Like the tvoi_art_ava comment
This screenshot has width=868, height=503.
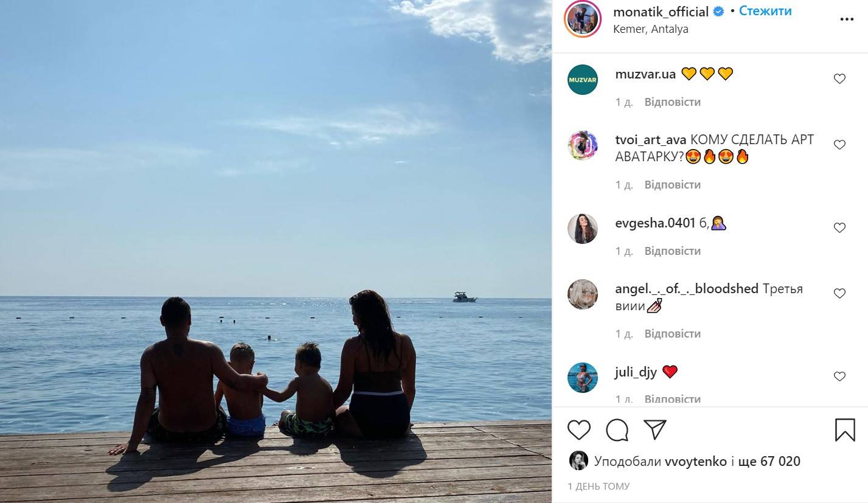click(839, 145)
